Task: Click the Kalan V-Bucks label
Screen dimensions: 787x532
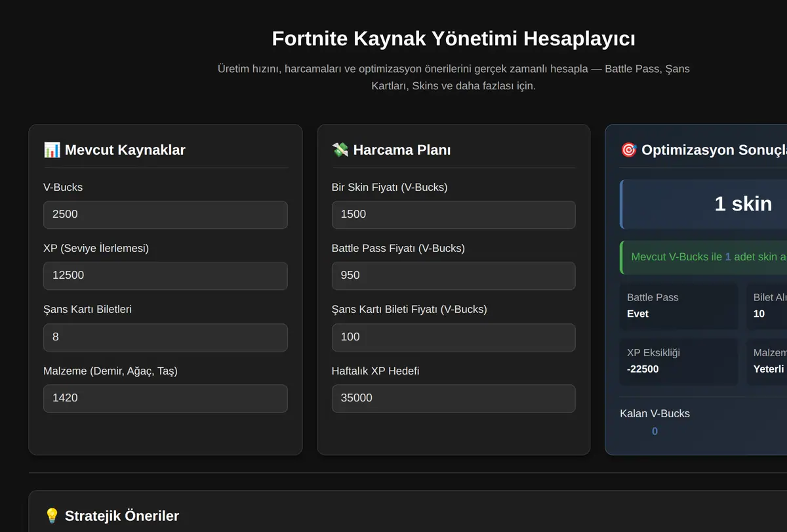Action: pos(655,413)
